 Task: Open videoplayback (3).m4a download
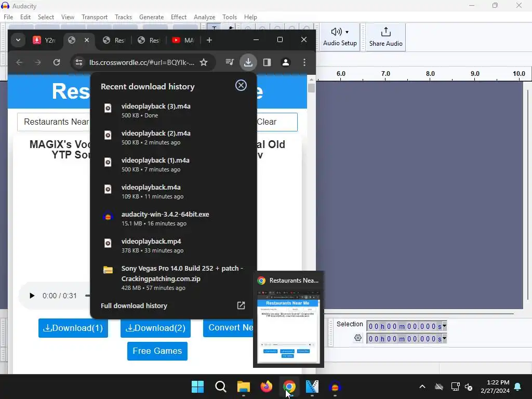pos(173,110)
